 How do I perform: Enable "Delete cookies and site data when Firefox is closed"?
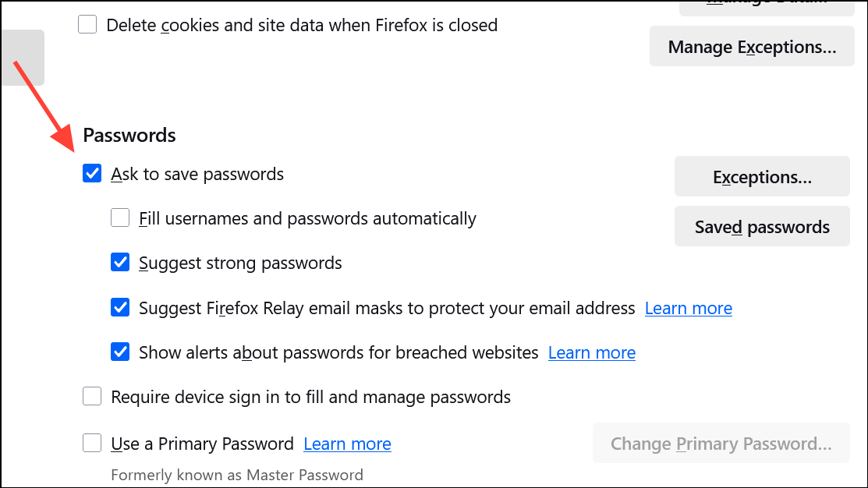(x=87, y=24)
